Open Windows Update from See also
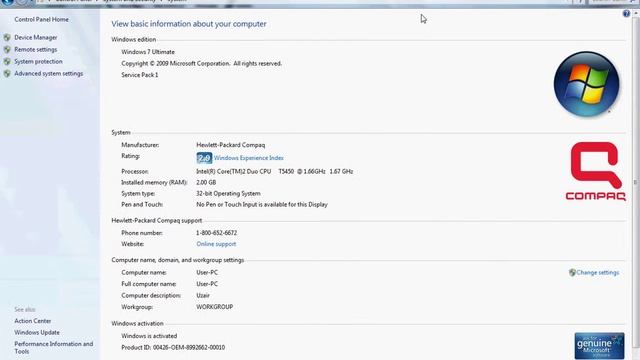 pos(37,332)
